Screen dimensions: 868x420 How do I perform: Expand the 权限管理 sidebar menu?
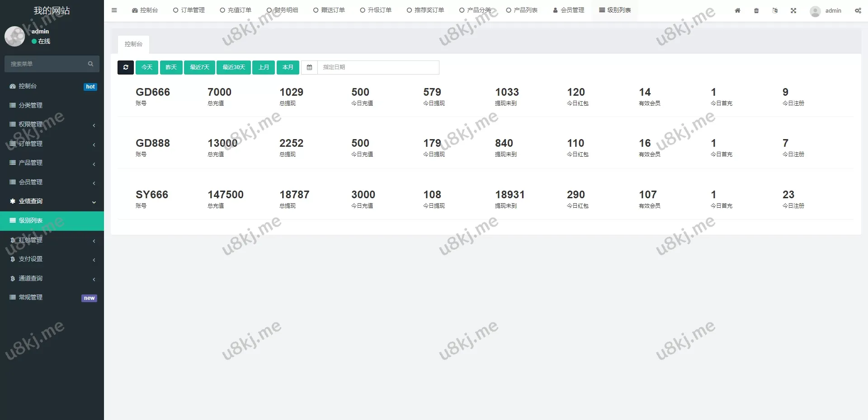[52, 124]
